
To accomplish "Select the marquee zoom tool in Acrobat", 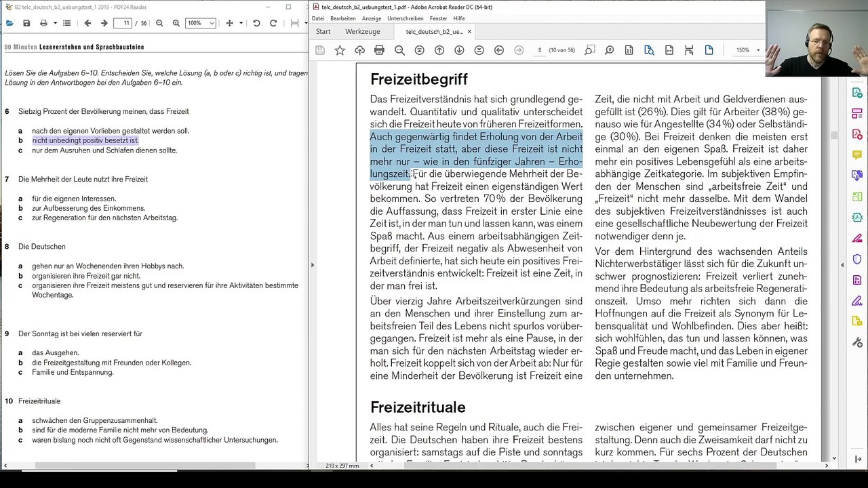I will (x=589, y=50).
